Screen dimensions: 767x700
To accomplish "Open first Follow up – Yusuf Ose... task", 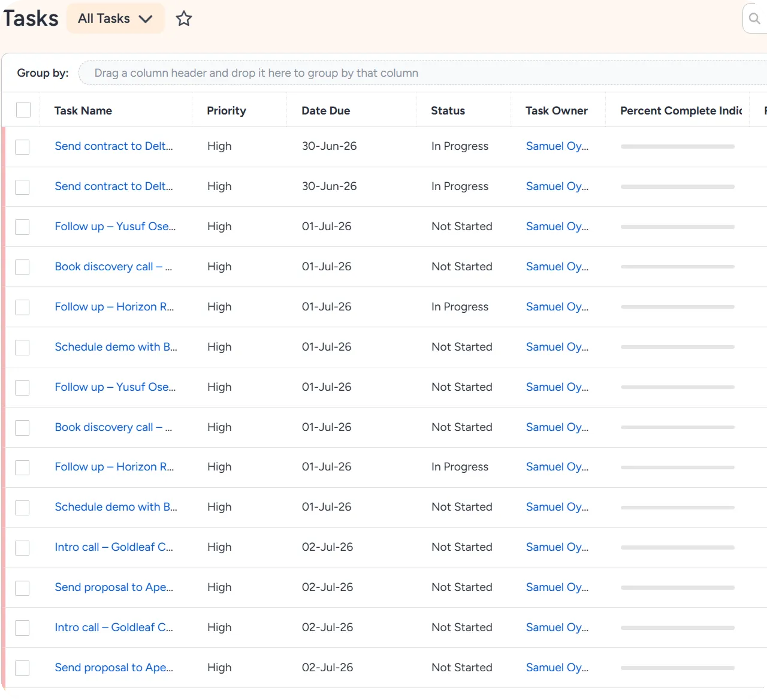I will [115, 227].
